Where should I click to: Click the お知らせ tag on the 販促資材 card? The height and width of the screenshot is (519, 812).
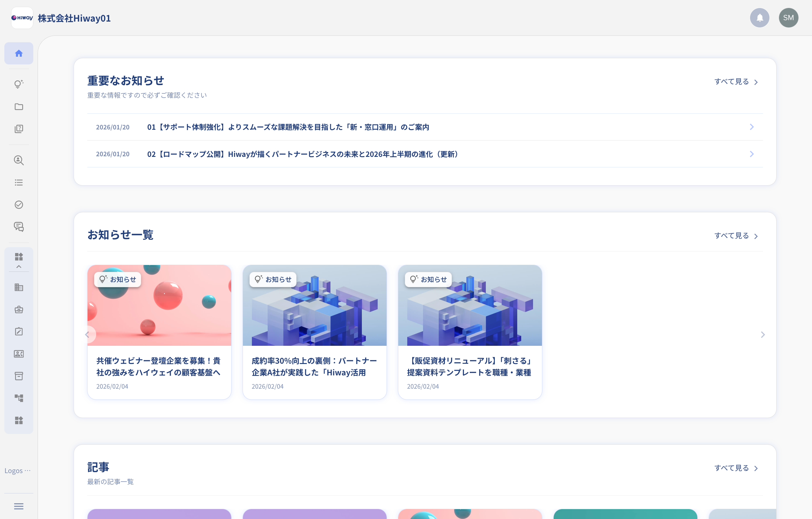tap(428, 280)
